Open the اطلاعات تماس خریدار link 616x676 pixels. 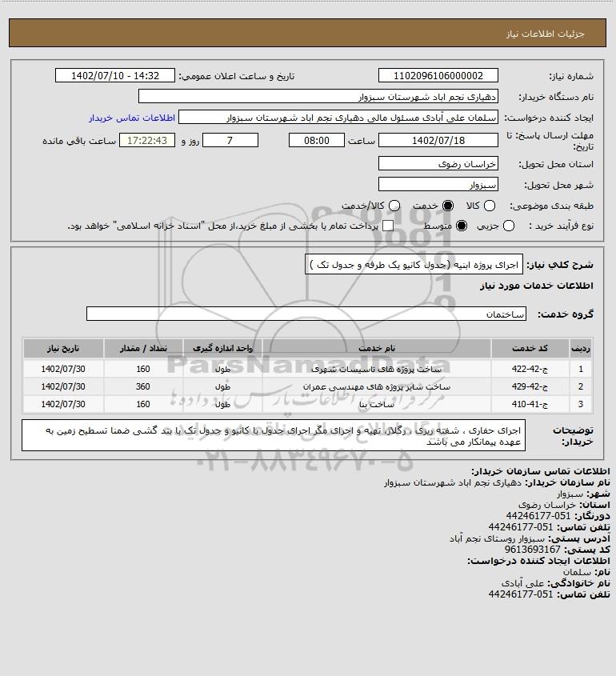[132, 118]
